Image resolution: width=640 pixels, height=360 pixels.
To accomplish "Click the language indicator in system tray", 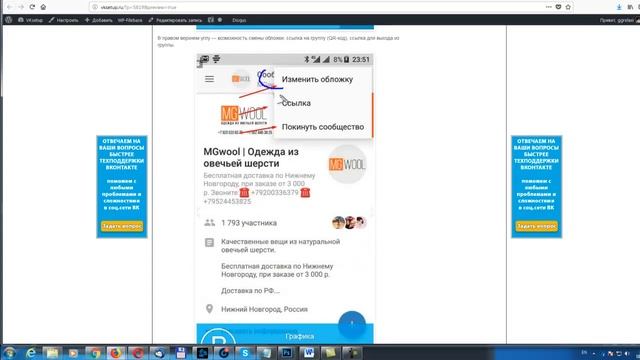I will coord(584,353).
